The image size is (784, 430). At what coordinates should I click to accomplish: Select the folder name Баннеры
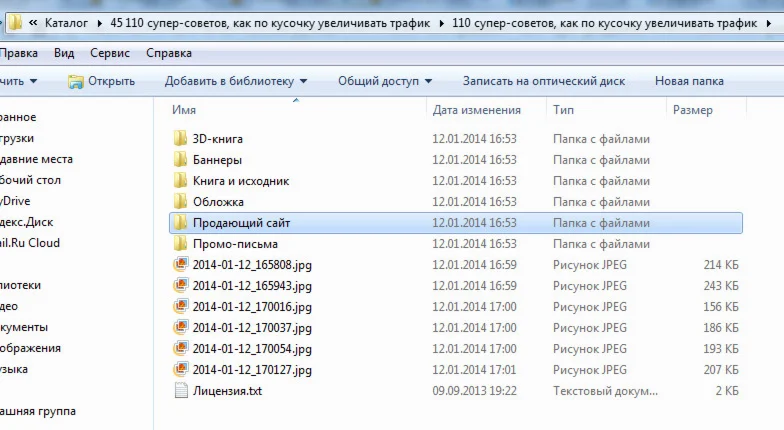pyautogui.click(x=218, y=160)
